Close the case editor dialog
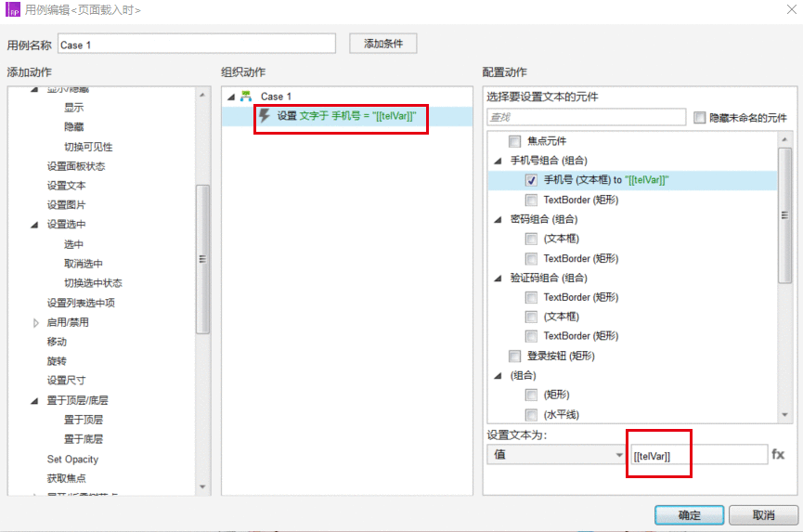Viewport: 803px width, 532px height. 791,9
